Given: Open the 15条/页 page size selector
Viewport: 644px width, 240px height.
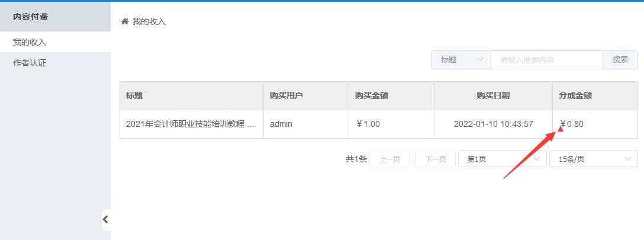Looking at the screenshot, I should [594, 159].
